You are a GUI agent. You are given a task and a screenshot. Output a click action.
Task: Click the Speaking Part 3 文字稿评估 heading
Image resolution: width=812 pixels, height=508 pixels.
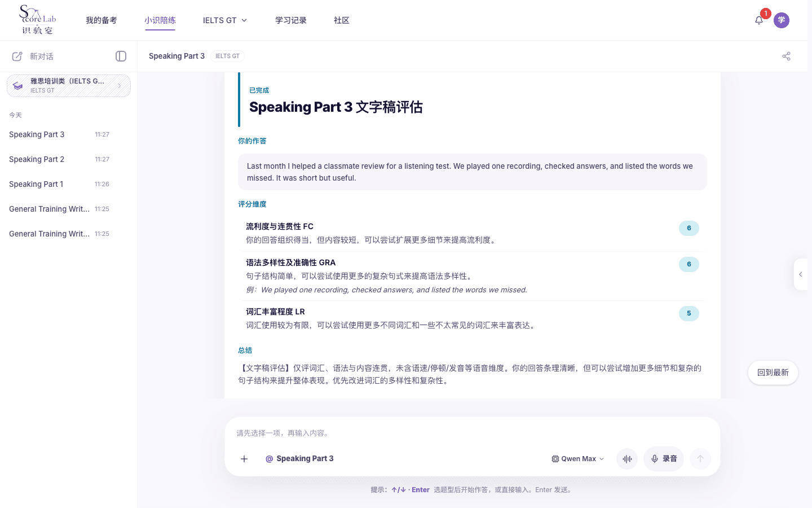[336, 107]
